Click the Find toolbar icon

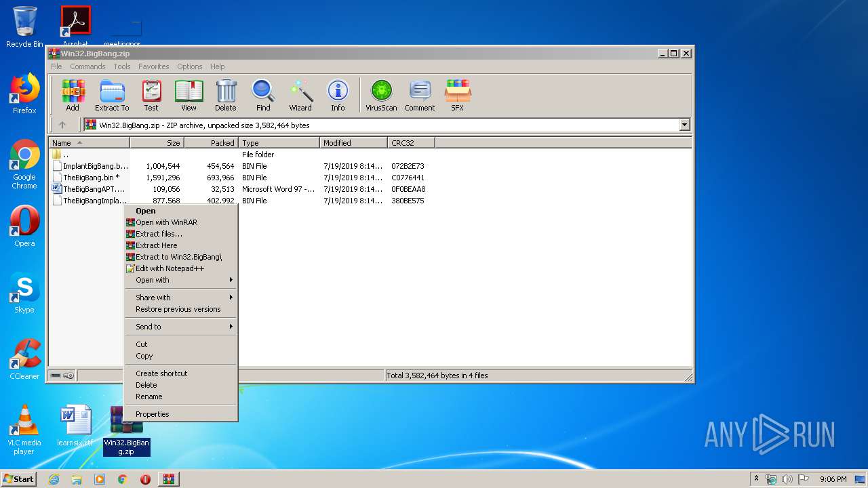[263, 96]
